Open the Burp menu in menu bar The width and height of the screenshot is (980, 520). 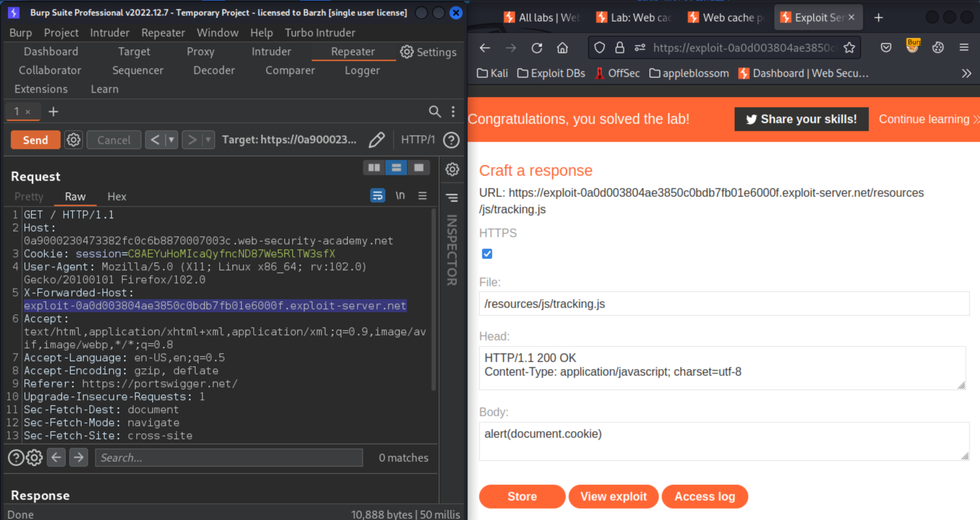(21, 33)
